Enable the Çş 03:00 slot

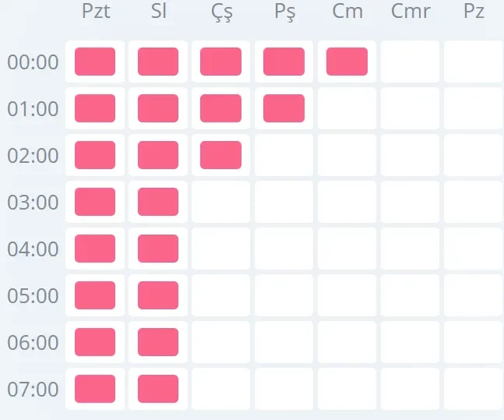tap(220, 202)
